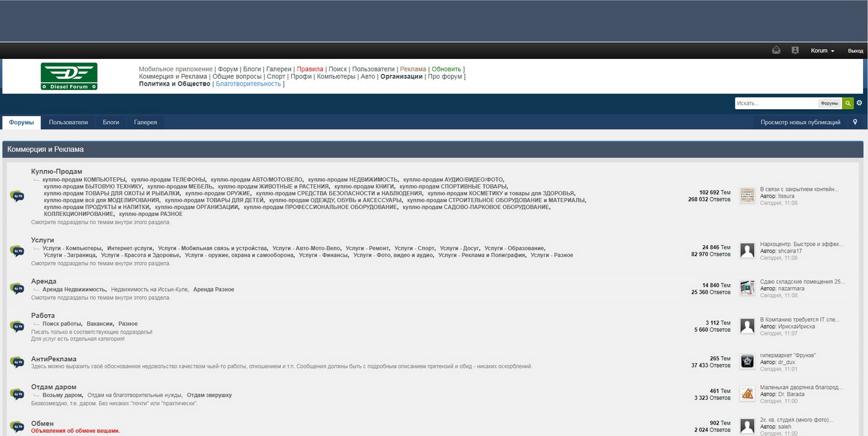
Task: Open the Аренда forum title
Action: click(x=43, y=282)
